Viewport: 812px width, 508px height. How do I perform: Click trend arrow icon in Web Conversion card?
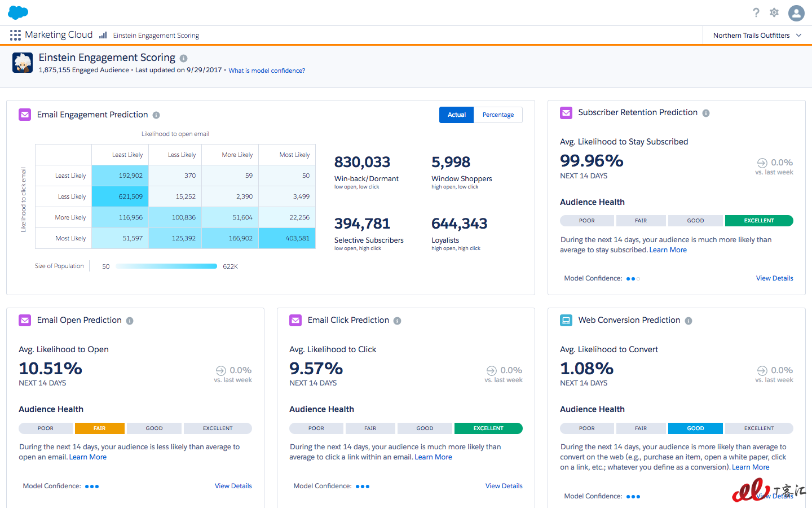click(762, 370)
